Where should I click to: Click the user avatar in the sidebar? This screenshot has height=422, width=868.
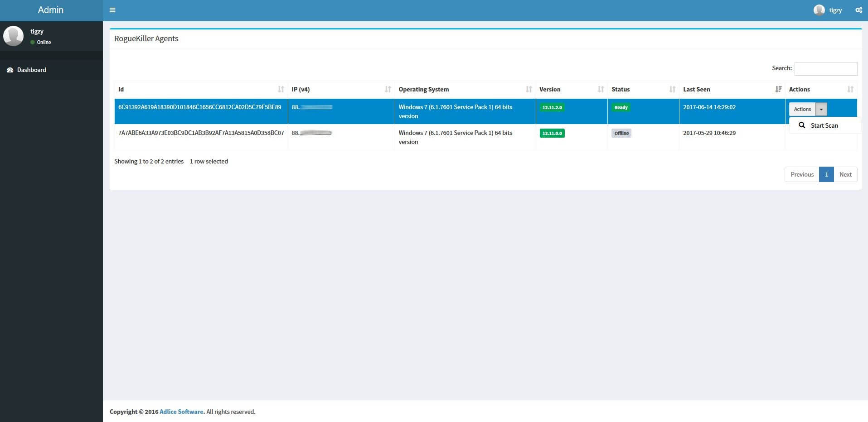pos(14,36)
